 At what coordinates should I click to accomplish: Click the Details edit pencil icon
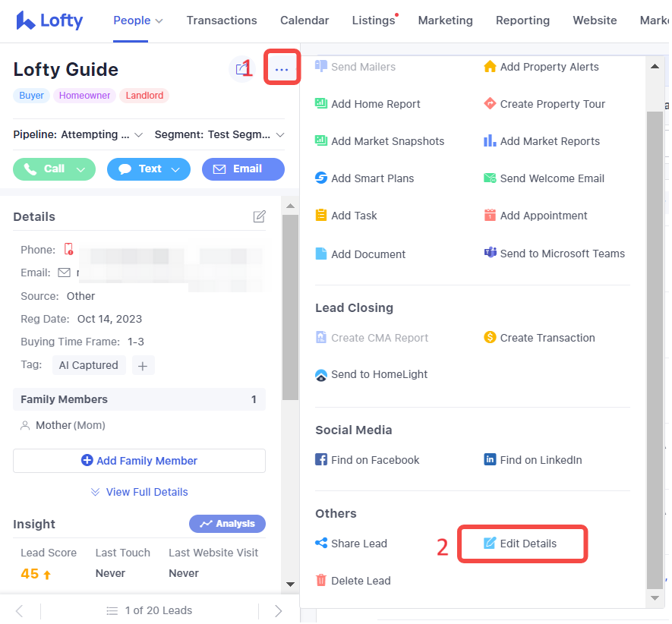point(259,216)
